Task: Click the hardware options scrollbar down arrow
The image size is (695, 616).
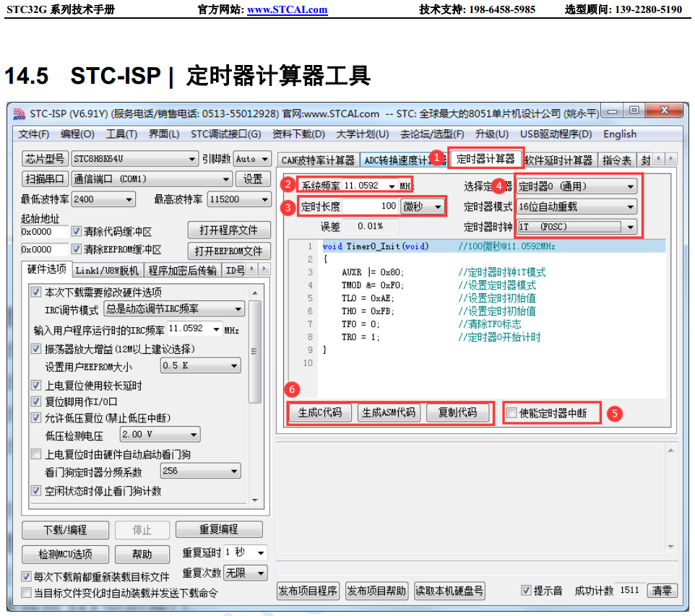Action: pos(254,500)
